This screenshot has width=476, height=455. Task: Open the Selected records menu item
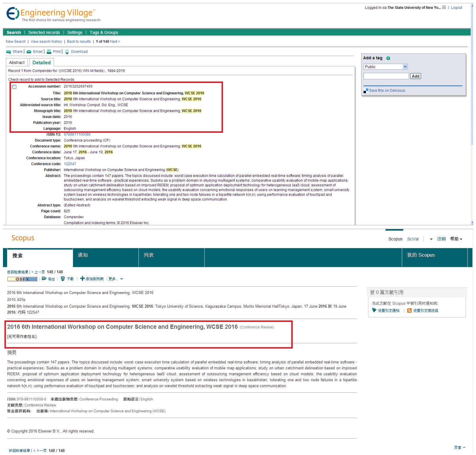coord(44,33)
